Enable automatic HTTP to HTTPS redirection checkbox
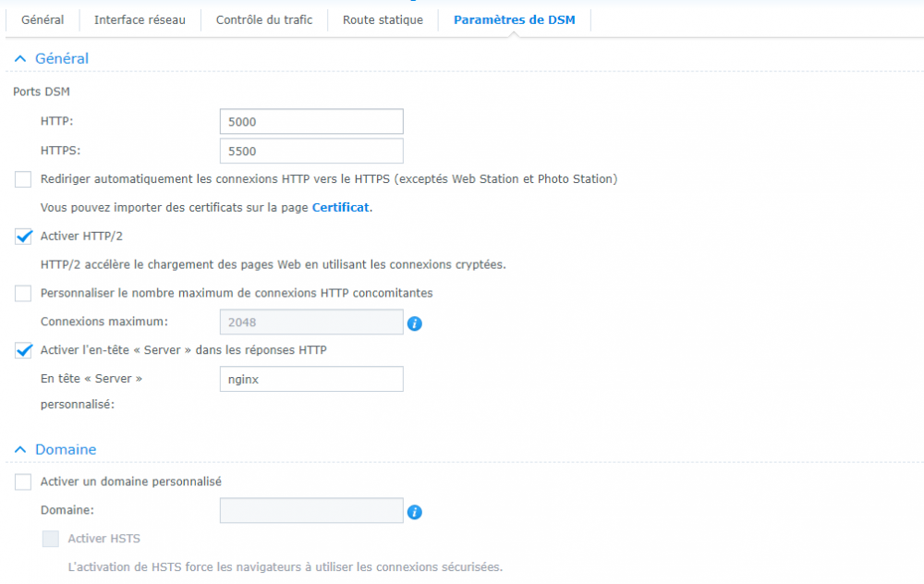924x584 pixels. coord(23,179)
